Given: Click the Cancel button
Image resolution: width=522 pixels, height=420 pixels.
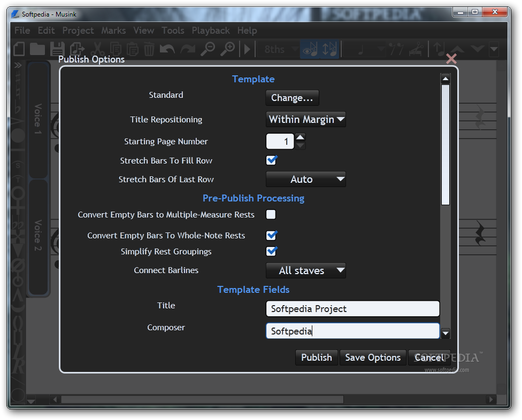Looking at the screenshot, I should click(429, 357).
